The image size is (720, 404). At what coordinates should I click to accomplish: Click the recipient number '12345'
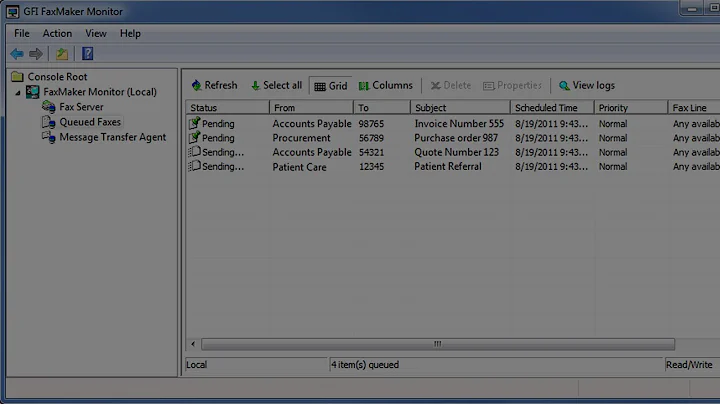tap(371, 166)
